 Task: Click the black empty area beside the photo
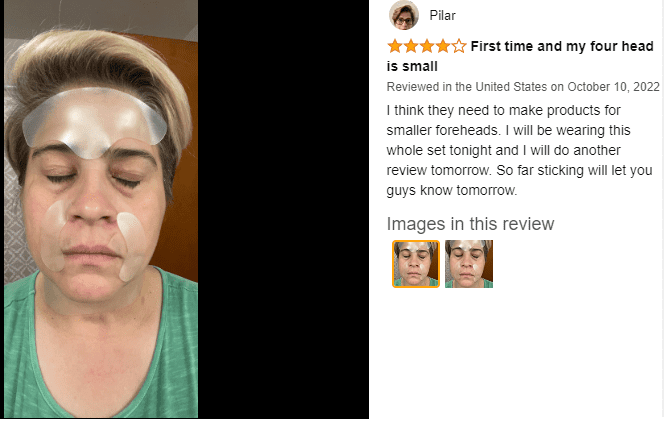pos(283,209)
